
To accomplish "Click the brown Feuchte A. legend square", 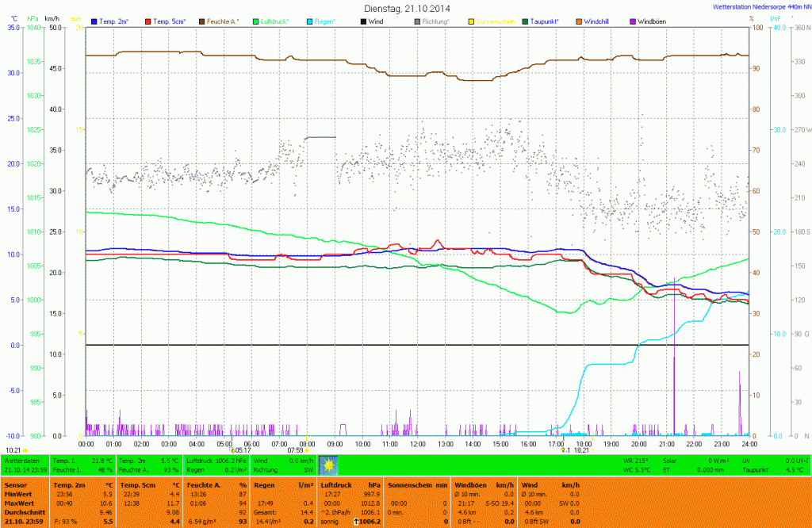I will coord(202,21).
